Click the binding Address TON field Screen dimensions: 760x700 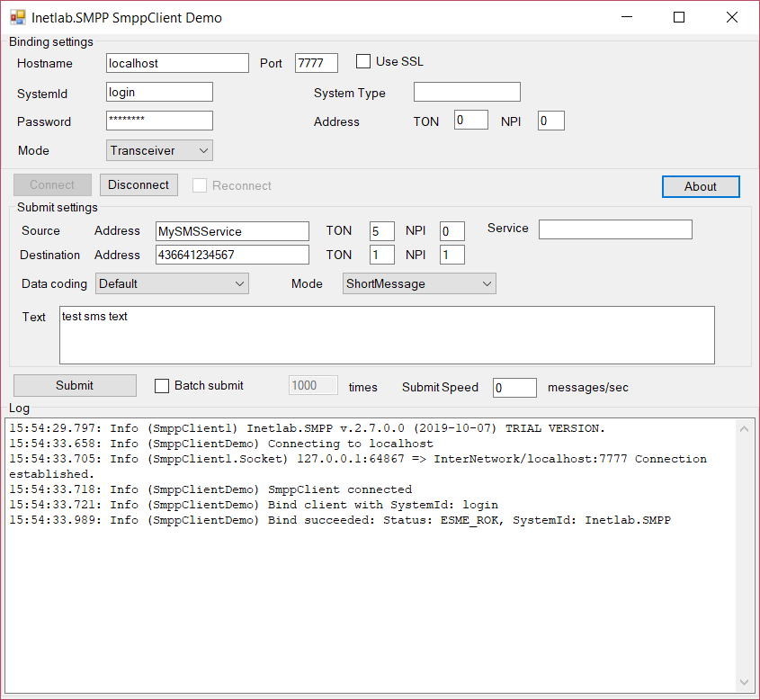point(471,121)
